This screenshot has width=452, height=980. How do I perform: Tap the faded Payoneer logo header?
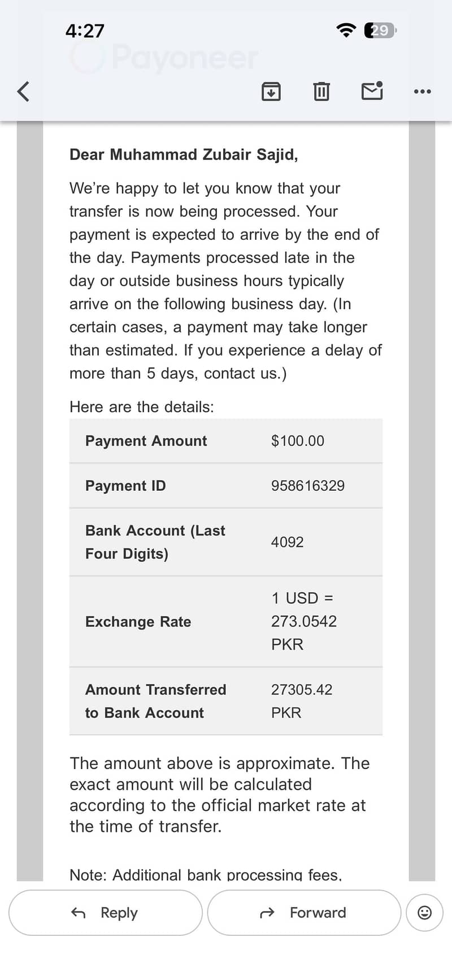click(164, 57)
